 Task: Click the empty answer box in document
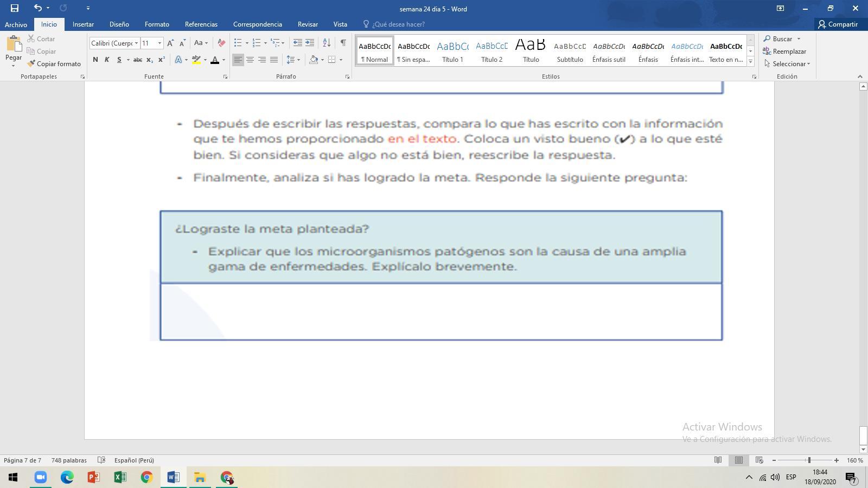[441, 312]
